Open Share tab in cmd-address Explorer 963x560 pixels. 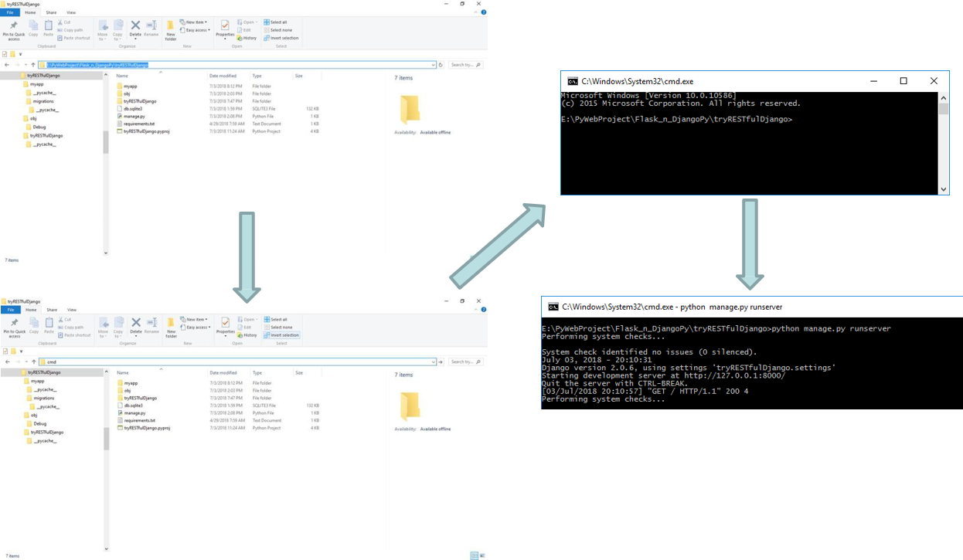coord(52,310)
